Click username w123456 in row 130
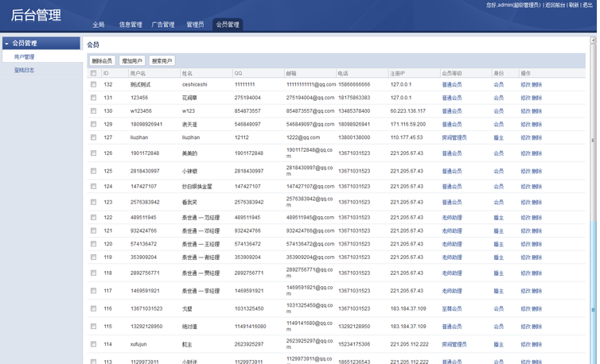The width and height of the screenshot is (600, 364). pyautogui.click(x=141, y=111)
